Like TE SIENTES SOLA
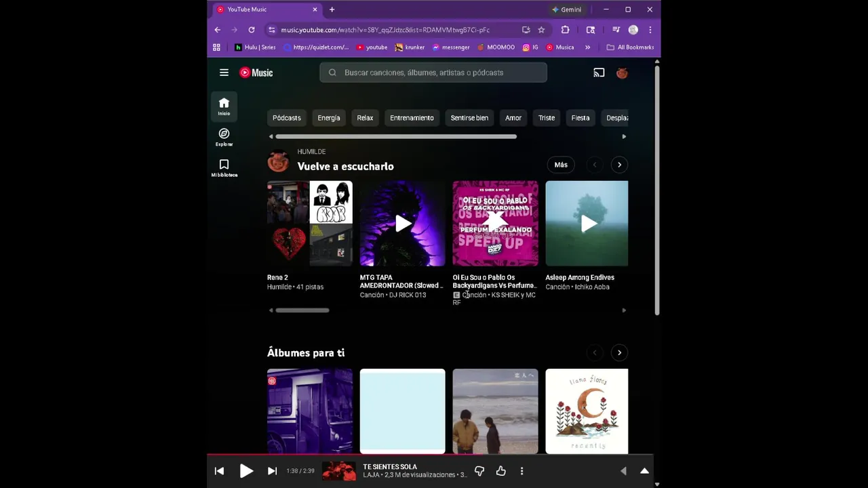This screenshot has width=868, height=488. 501,471
